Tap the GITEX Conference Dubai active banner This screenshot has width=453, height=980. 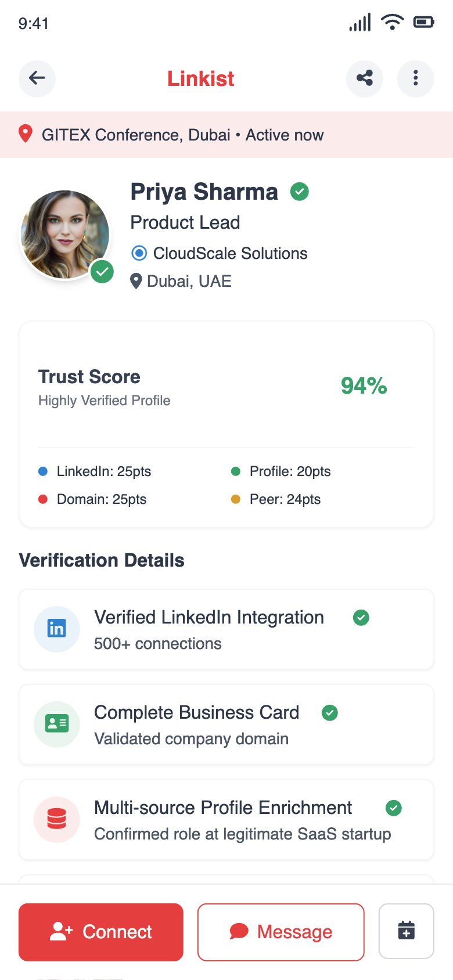(x=226, y=134)
